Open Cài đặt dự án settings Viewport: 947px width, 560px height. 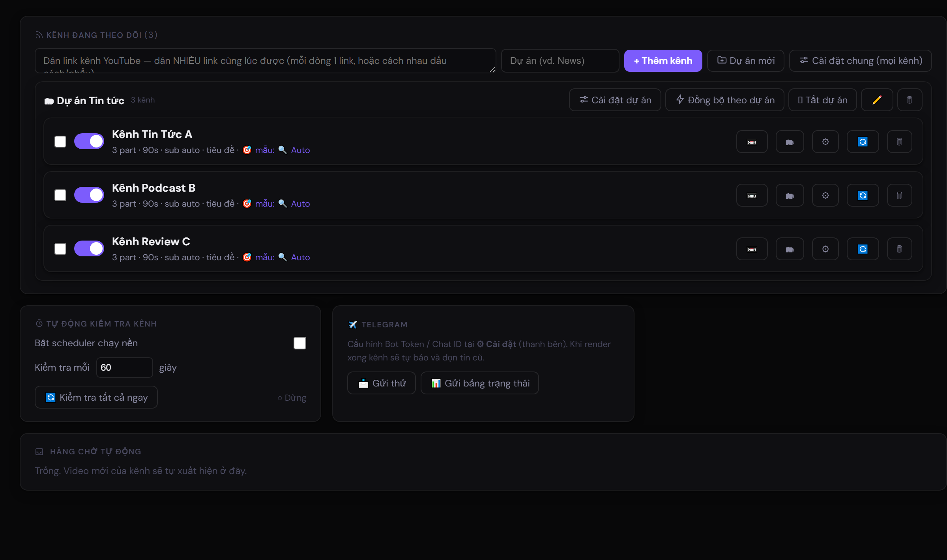click(x=615, y=100)
